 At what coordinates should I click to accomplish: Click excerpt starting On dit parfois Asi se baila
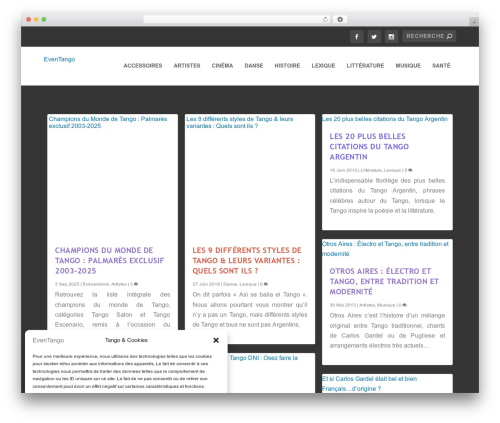point(250,310)
